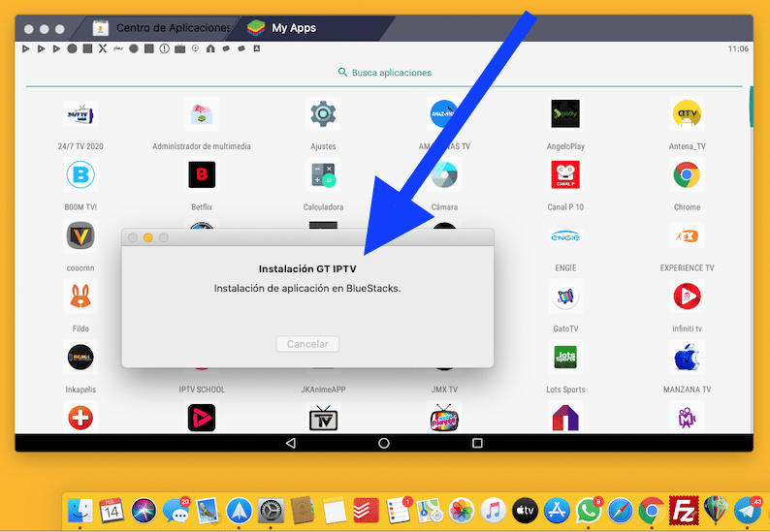The width and height of the screenshot is (770, 532).
Task: Open FileZilla in the Dock
Action: click(x=684, y=511)
